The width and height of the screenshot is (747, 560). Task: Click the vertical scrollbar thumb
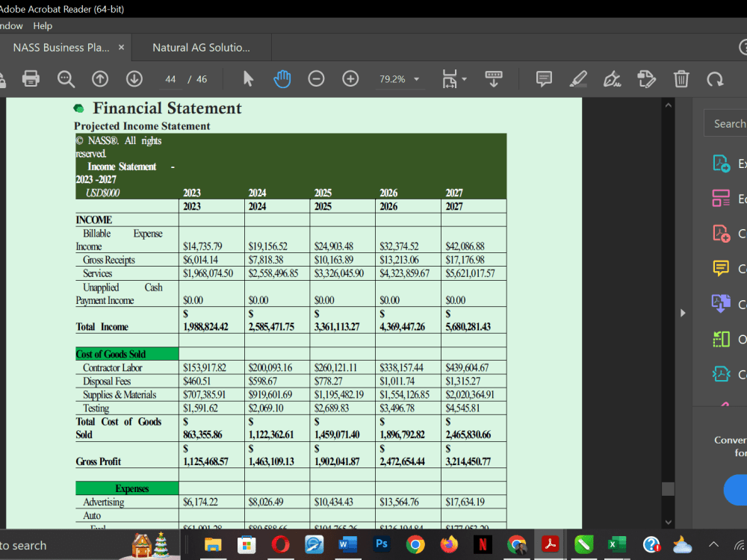pos(669,488)
